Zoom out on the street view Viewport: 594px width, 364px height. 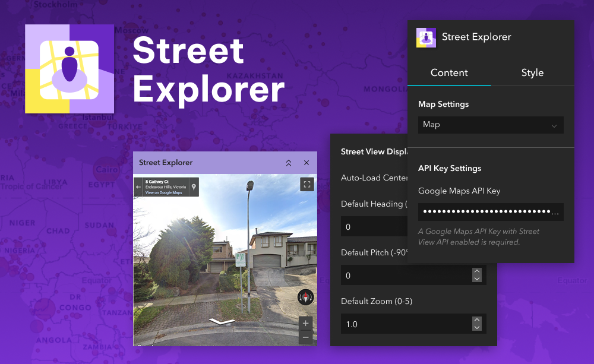305,337
